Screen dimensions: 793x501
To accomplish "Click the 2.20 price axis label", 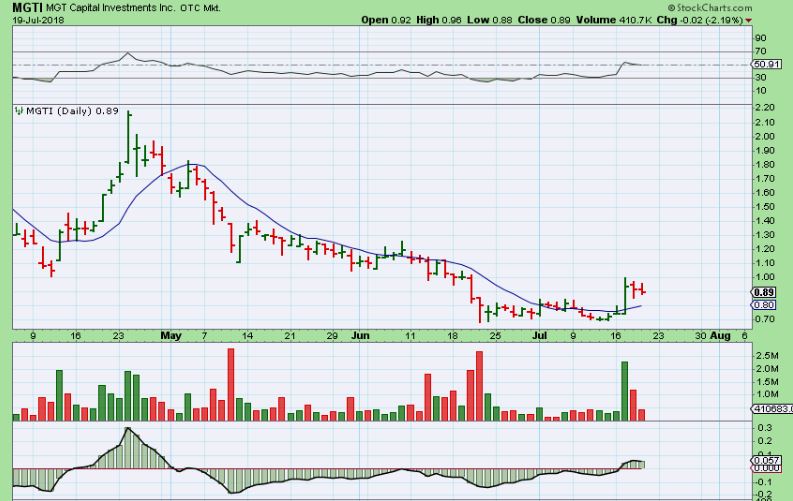I will pos(765,108).
